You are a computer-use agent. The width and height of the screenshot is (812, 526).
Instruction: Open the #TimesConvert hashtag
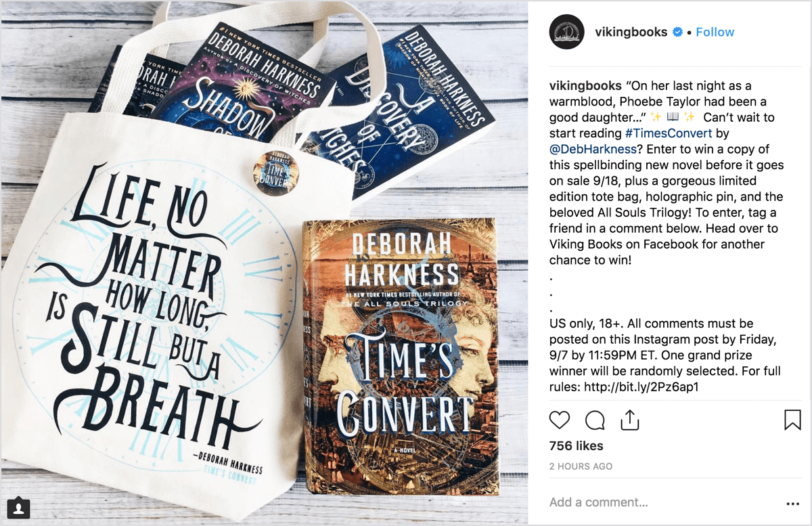(669, 133)
